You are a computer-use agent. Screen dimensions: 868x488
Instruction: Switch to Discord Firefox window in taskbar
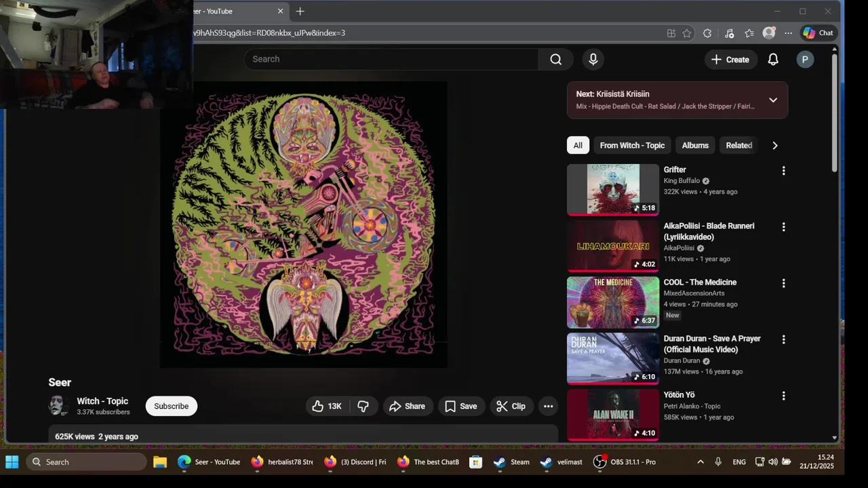point(355,462)
